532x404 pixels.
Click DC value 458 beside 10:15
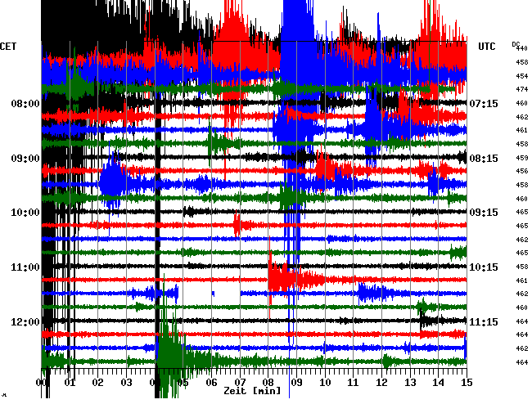point(522,267)
